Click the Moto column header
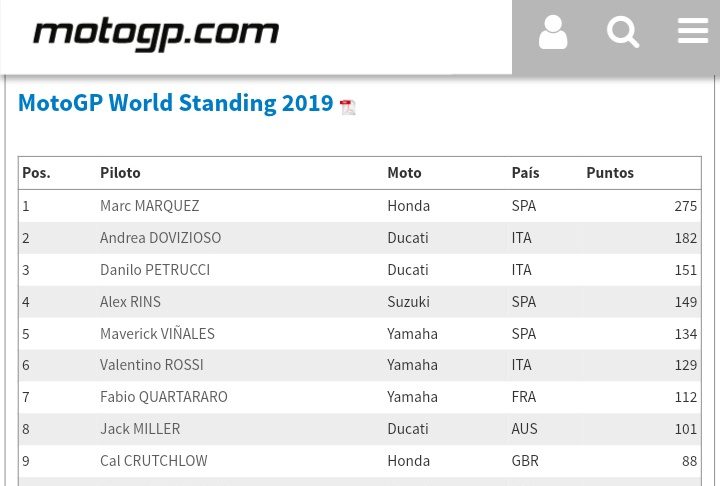Screen dimensions: 720x486 tap(404, 173)
